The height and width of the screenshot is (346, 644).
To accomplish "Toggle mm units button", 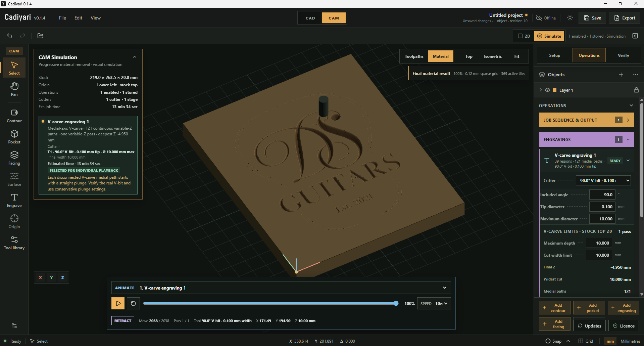I will [x=610, y=341].
